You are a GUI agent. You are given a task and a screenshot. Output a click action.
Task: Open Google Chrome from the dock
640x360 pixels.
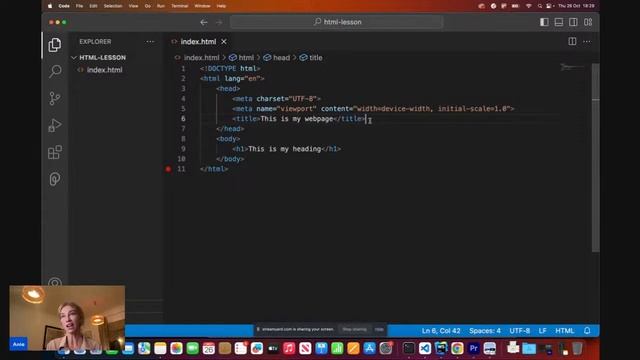pos(457,348)
